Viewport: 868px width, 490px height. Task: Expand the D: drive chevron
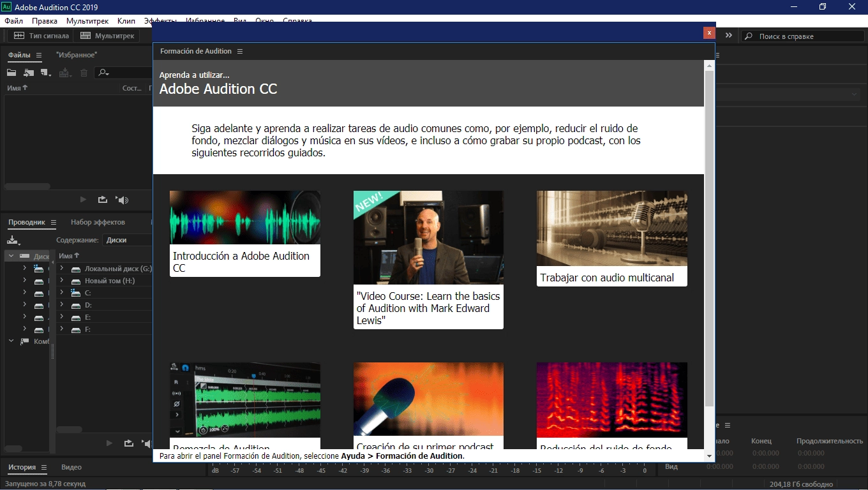(62, 305)
